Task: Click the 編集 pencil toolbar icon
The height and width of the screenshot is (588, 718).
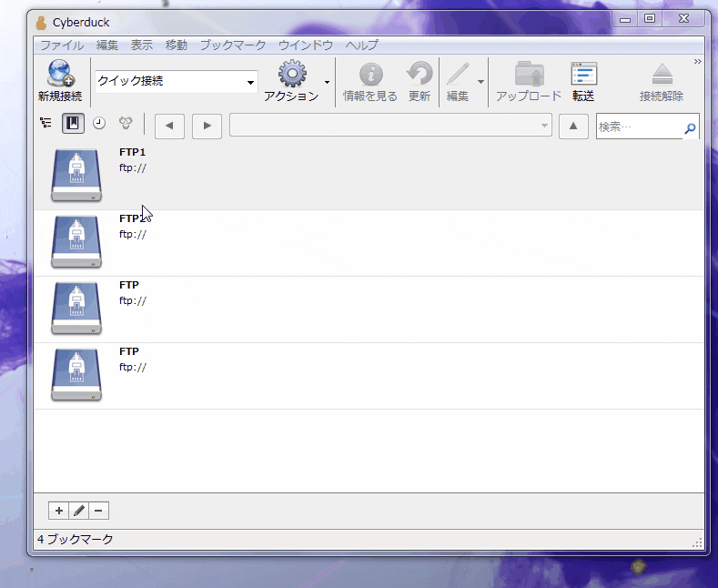Action: pyautogui.click(x=458, y=75)
